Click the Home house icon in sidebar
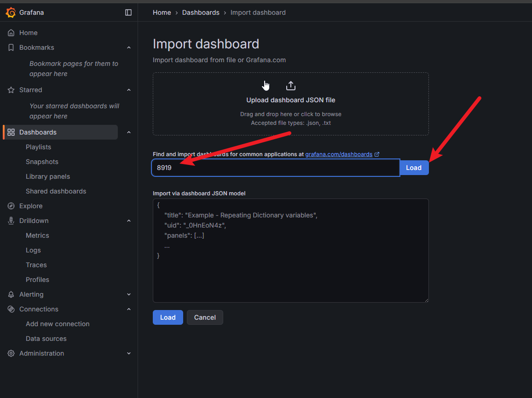Screen dimensions: 532x398 click(x=11, y=33)
